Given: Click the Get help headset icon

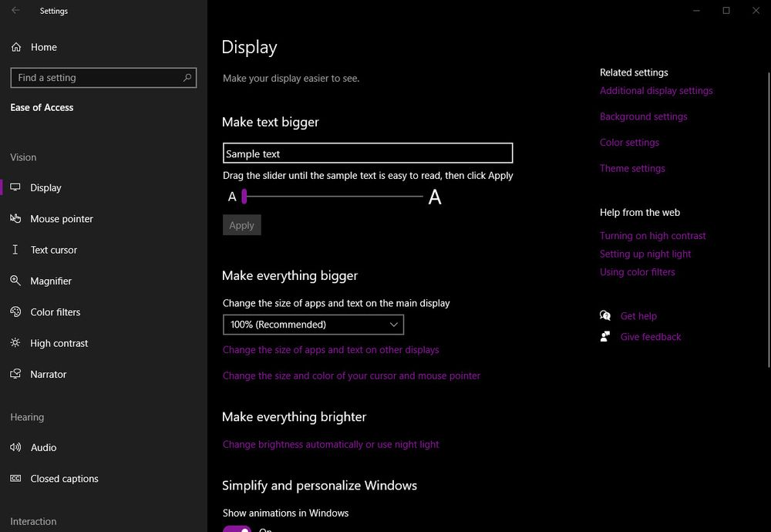Looking at the screenshot, I should click(605, 315).
